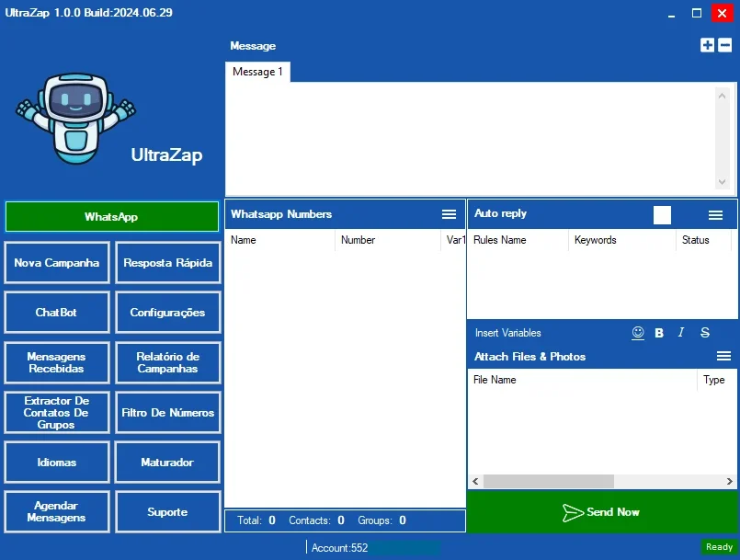Insert an emoji using the smiley icon
This screenshot has height=560, width=740.
click(x=638, y=333)
